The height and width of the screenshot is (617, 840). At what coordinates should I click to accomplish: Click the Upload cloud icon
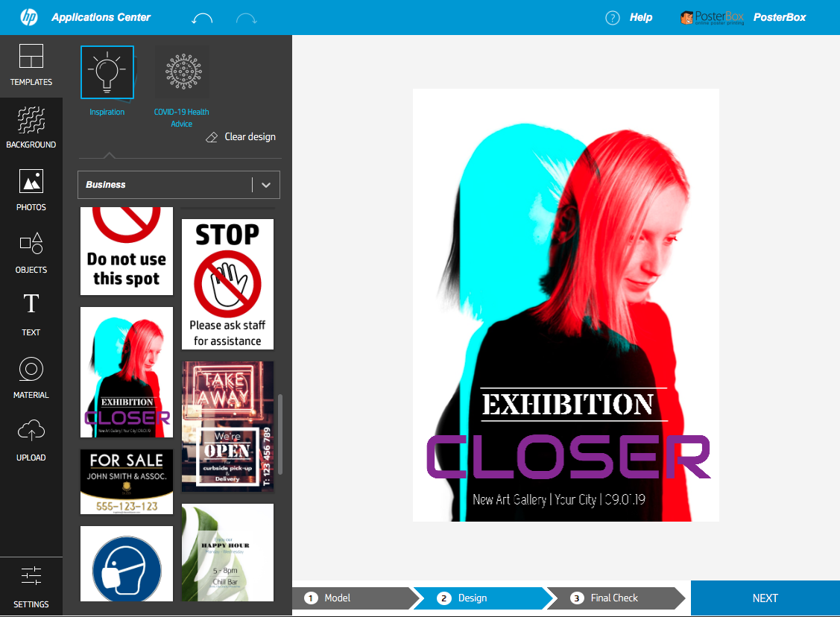tap(31, 431)
